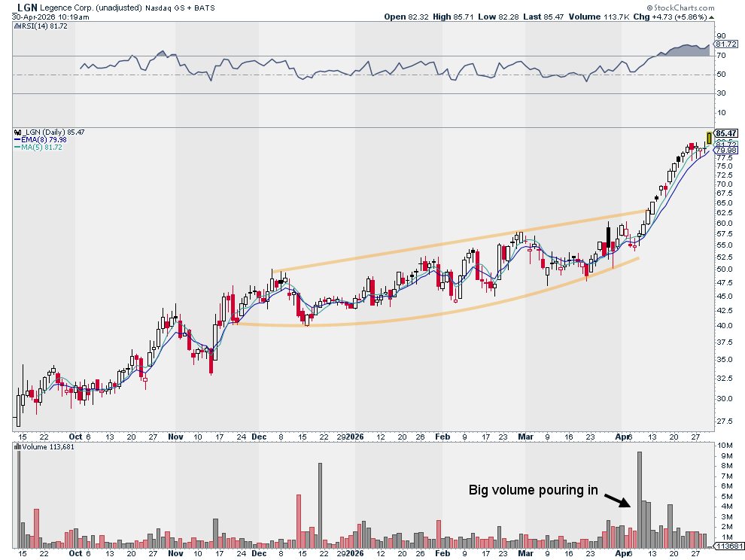Click the Open 82.32 value
The height and width of the screenshot is (560, 745).
(406, 17)
